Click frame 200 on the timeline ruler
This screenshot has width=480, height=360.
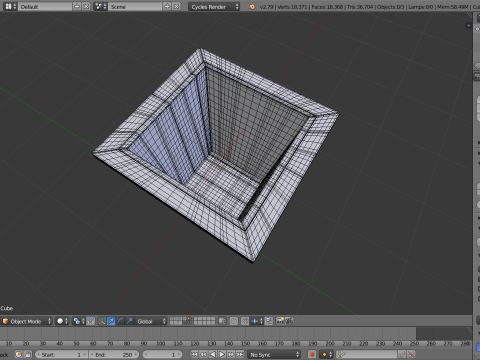[x=330, y=343]
